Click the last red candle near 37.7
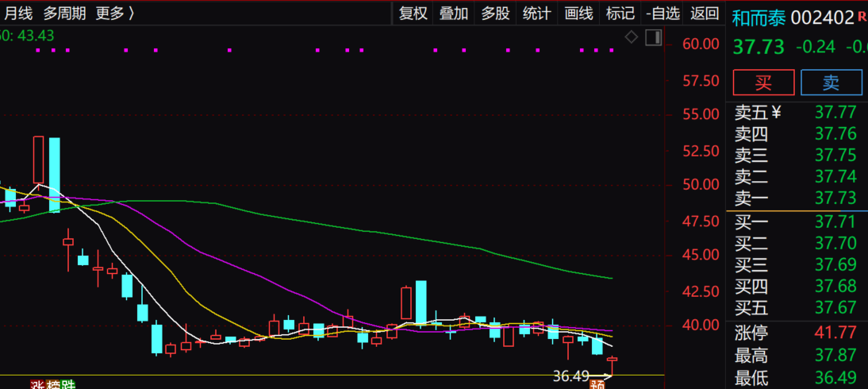 click(x=613, y=367)
